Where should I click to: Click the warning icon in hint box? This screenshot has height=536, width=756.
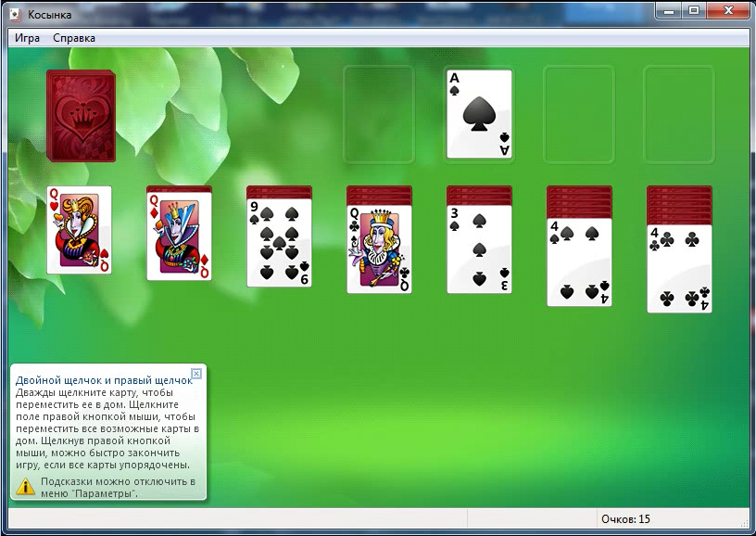coord(26,486)
